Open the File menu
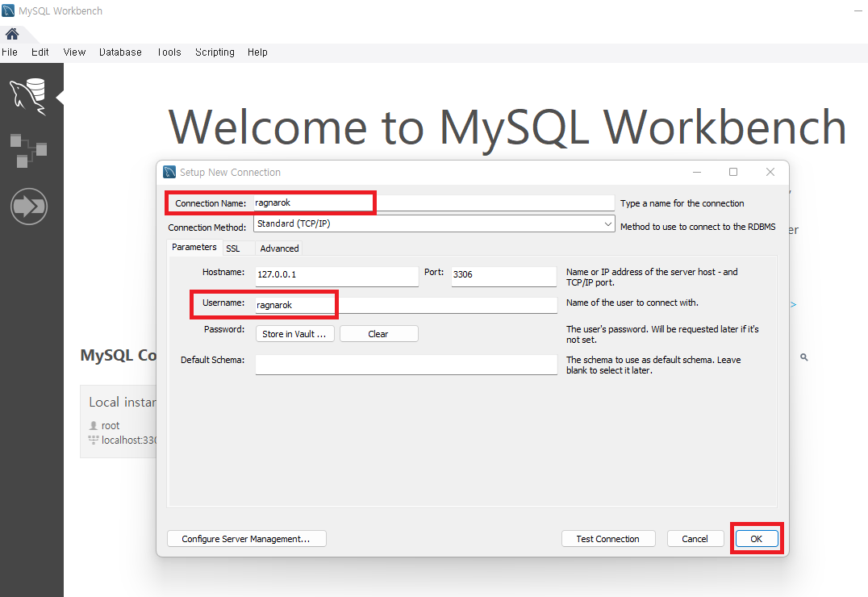Screen dimensions: 868x597 [x=10, y=52]
